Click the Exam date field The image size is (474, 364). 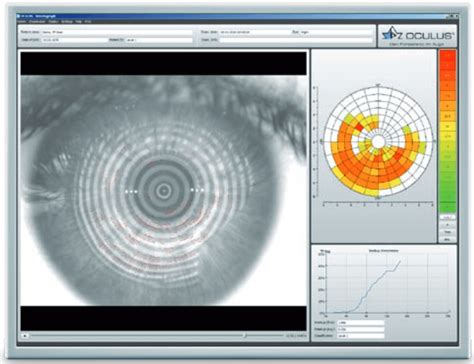pyautogui.click(x=254, y=32)
